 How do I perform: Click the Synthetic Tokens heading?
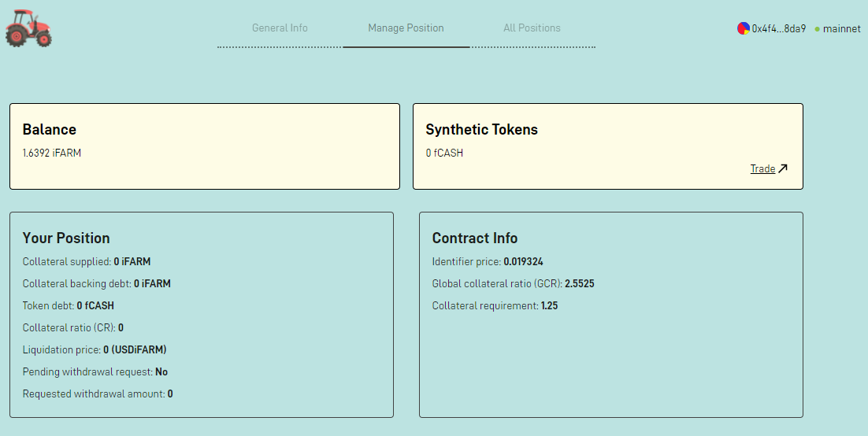coord(481,130)
